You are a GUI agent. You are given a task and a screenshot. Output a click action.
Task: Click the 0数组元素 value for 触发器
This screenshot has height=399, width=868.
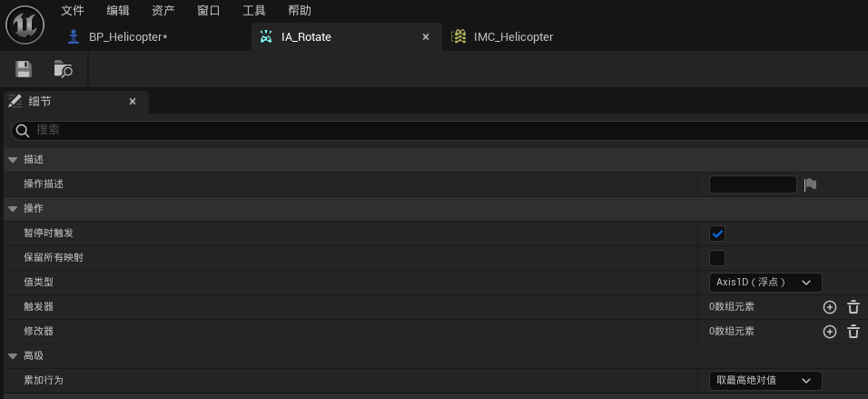click(x=731, y=307)
